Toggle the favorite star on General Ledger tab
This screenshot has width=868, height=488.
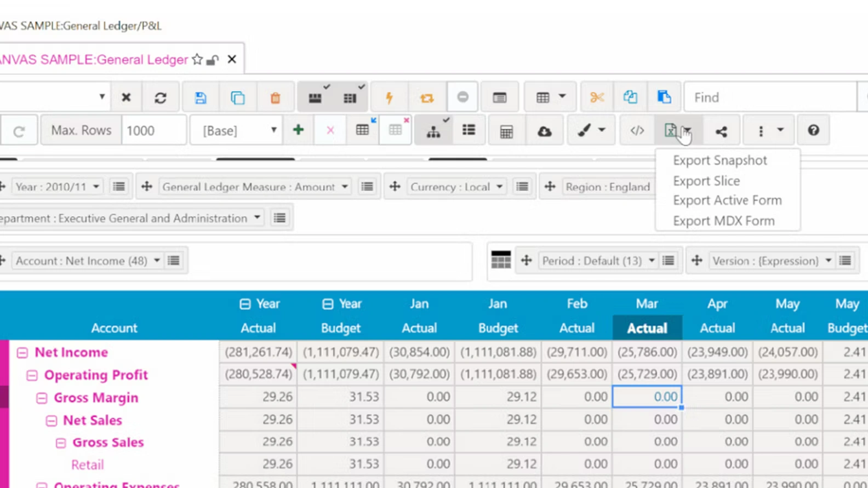click(x=197, y=59)
